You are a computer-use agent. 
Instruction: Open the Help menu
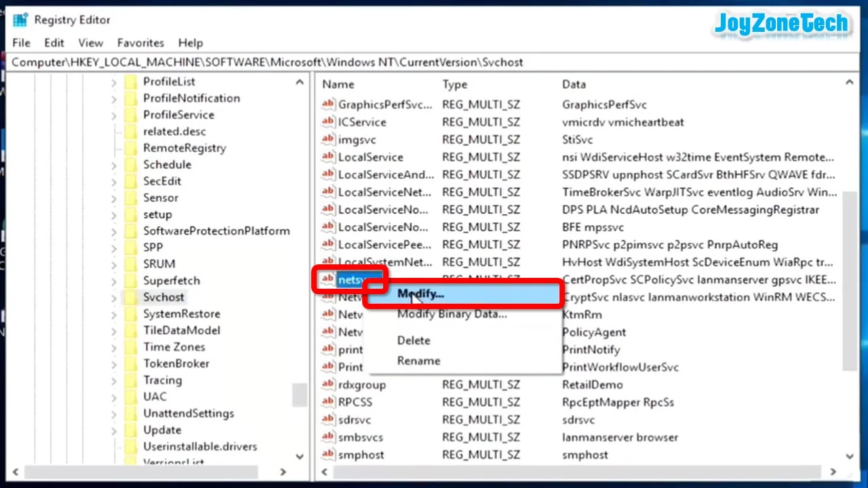coord(191,43)
